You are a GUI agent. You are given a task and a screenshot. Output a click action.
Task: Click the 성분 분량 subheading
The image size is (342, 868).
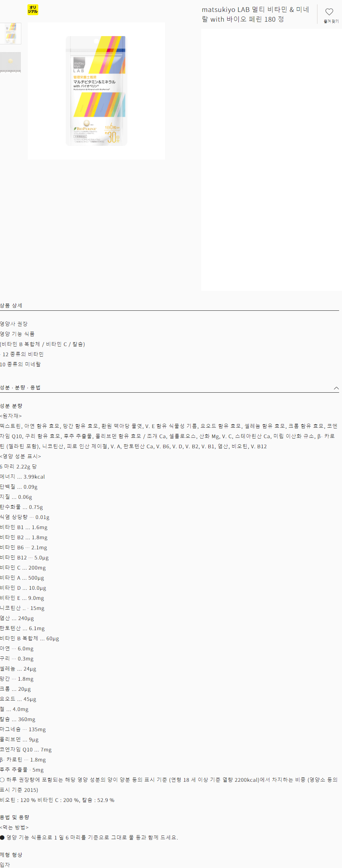[11, 406]
